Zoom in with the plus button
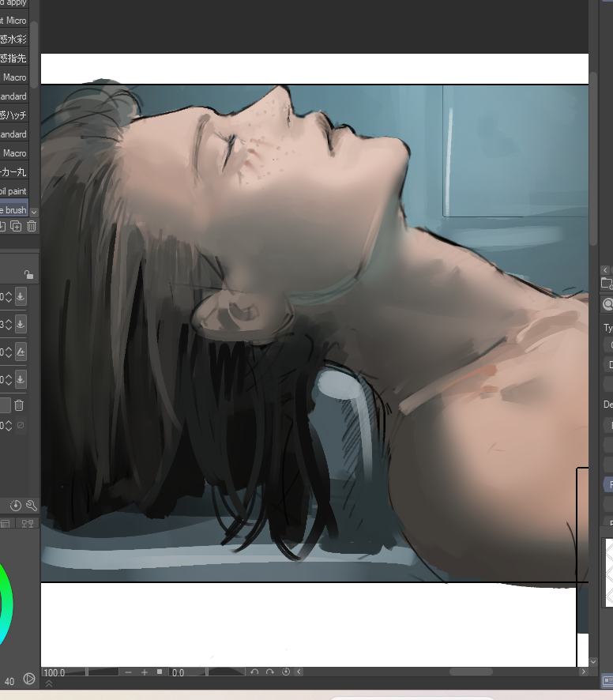613x700 pixels. tap(145, 672)
